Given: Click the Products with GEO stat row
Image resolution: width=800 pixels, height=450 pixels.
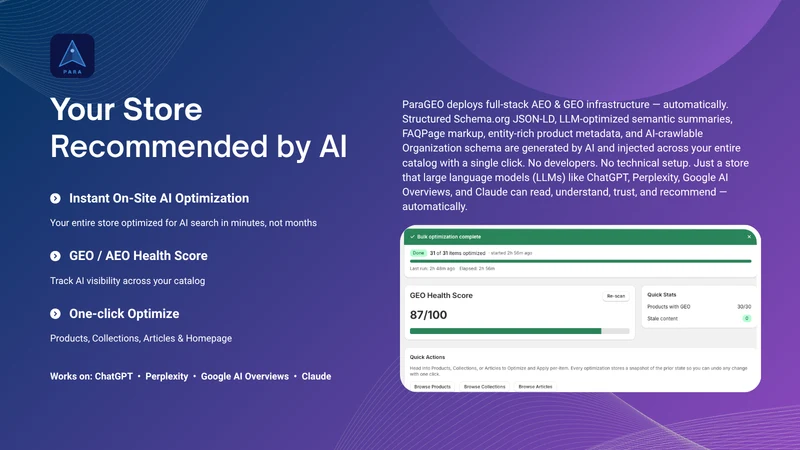Looking at the screenshot, I should coord(699,307).
